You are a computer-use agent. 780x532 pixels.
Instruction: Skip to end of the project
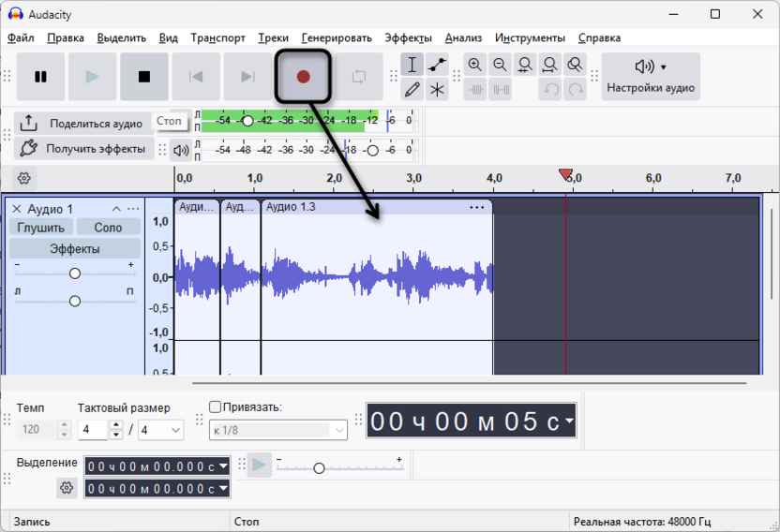tap(247, 77)
